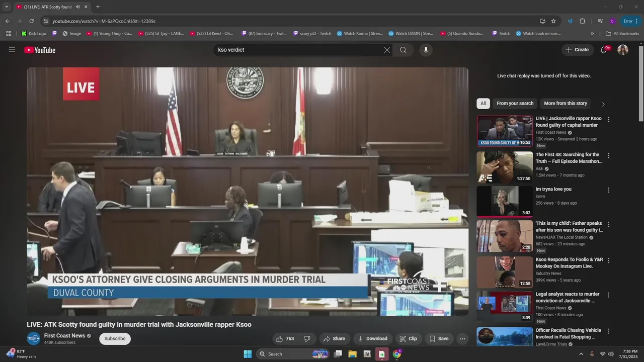Screen dimensions: 644x362
Task: Reload the current page
Action: 31,21
